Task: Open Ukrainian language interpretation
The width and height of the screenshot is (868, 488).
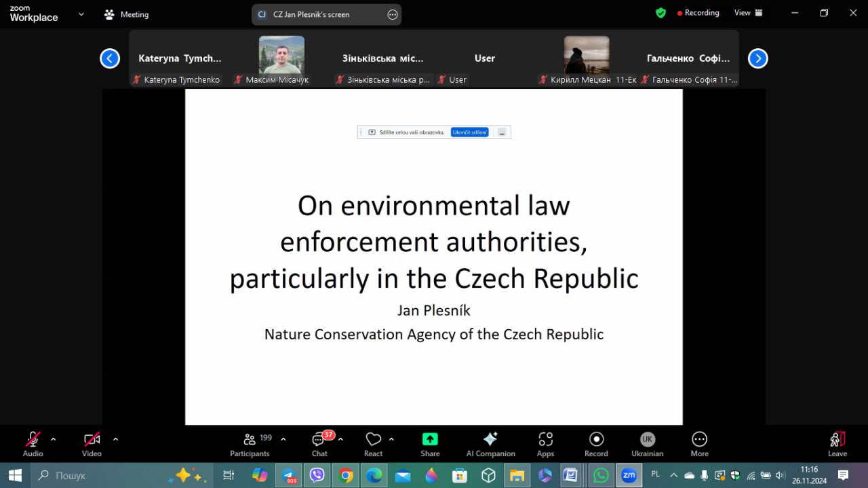Action: [x=647, y=444]
